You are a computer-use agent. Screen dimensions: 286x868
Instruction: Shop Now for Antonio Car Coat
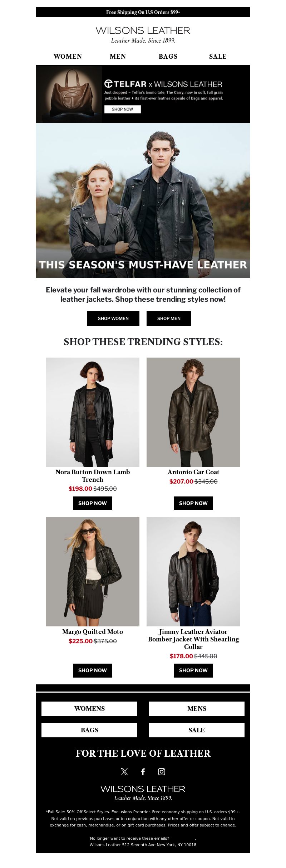(x=193, y=503)
